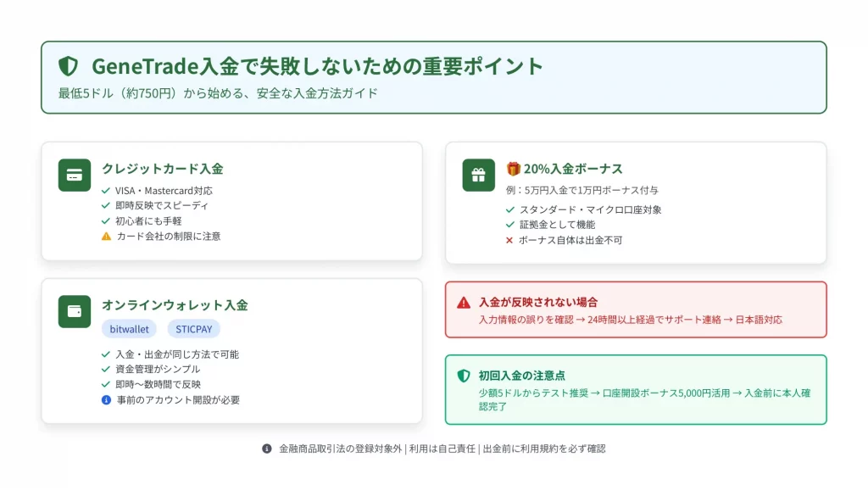Click the green gift box icon
This screenshot has height=496, width=868.
[x=478, y=176]
